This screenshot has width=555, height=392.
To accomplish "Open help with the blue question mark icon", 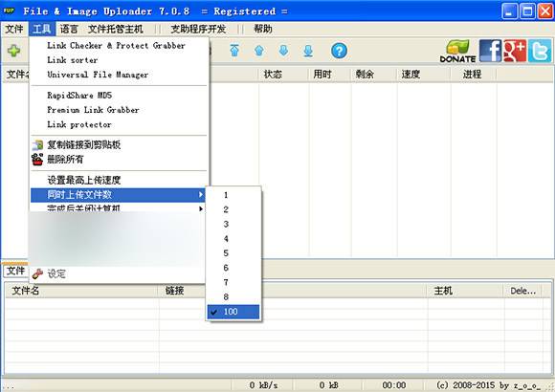I will (x=339, y=51).
